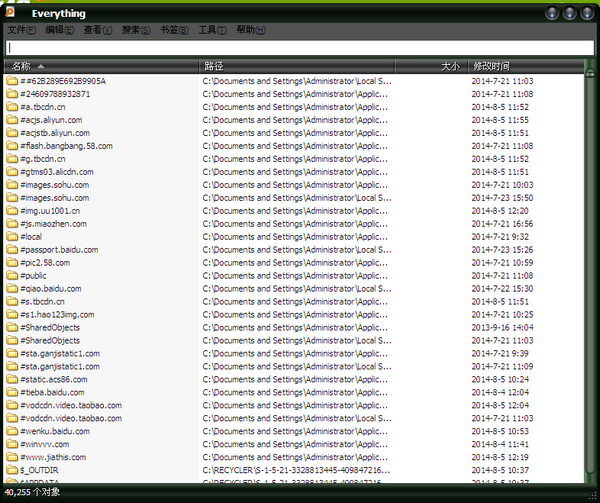Click folder icon of #acjs.aliyun.com

pyautogui.click(x=12, y=120)
